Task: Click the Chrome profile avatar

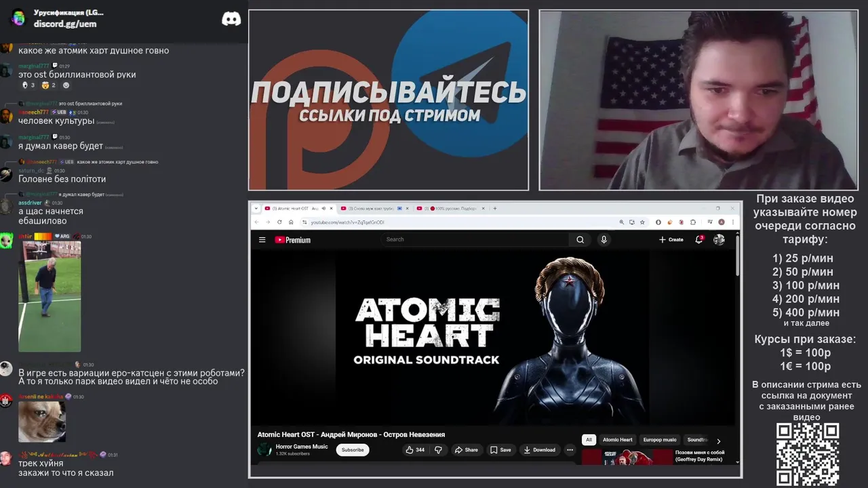Action: pos(722,222)
